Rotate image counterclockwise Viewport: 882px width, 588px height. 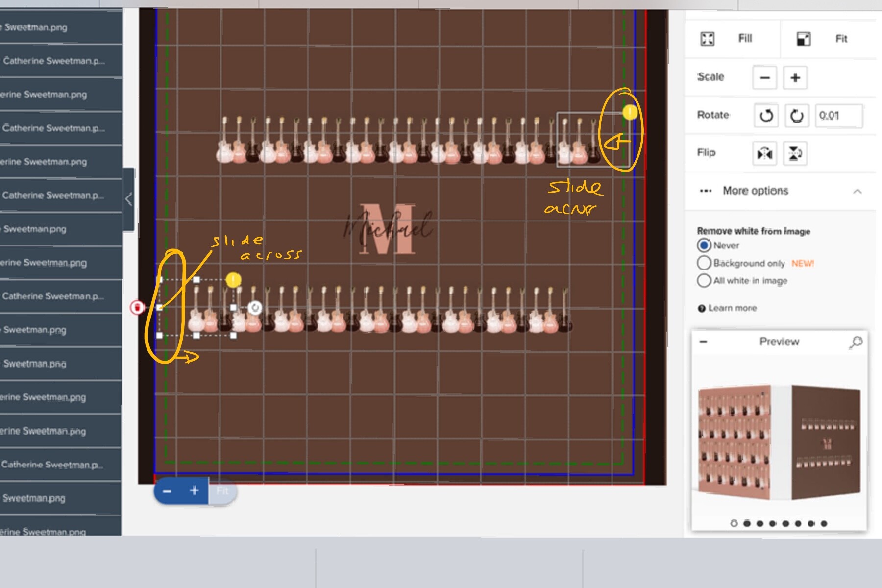(x=766, y=116)
